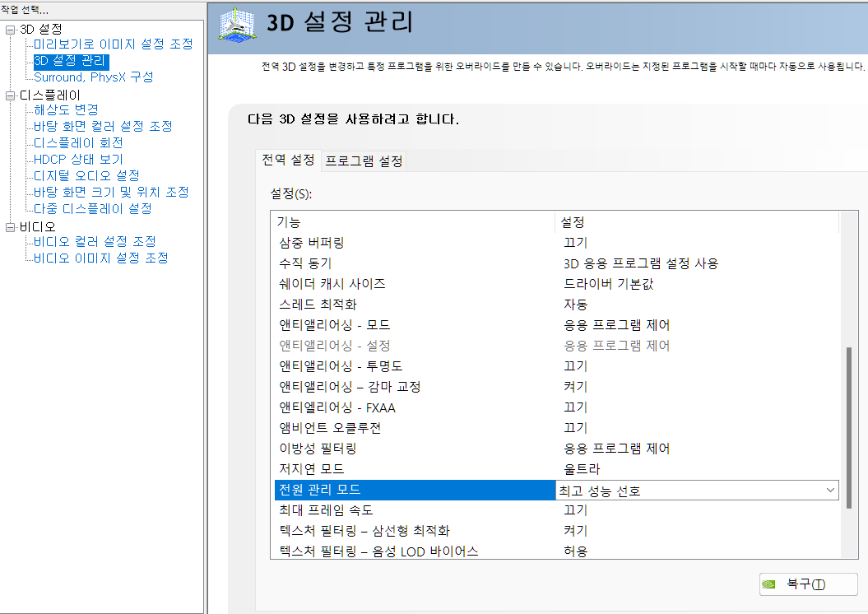Select the 앤티앨리어싱 - 모드 row
Screen dimensions: 868x614
[556, 324]
